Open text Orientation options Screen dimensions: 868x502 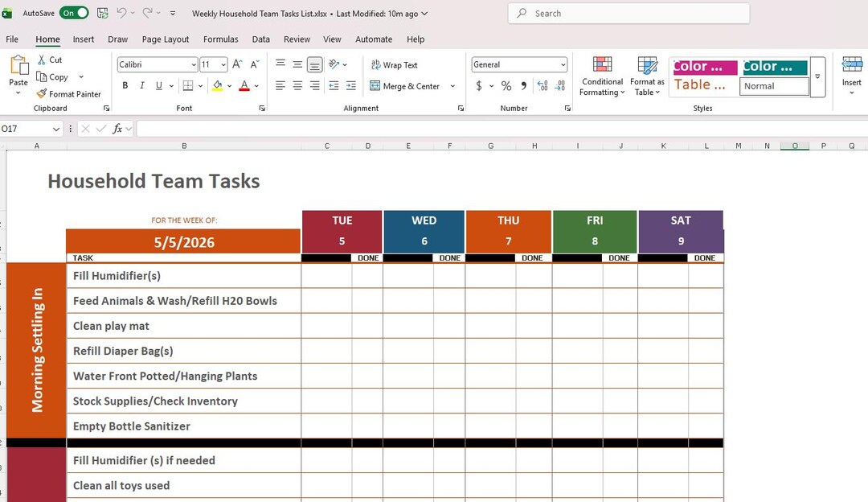pyautogui.click(x=338, y=64)
